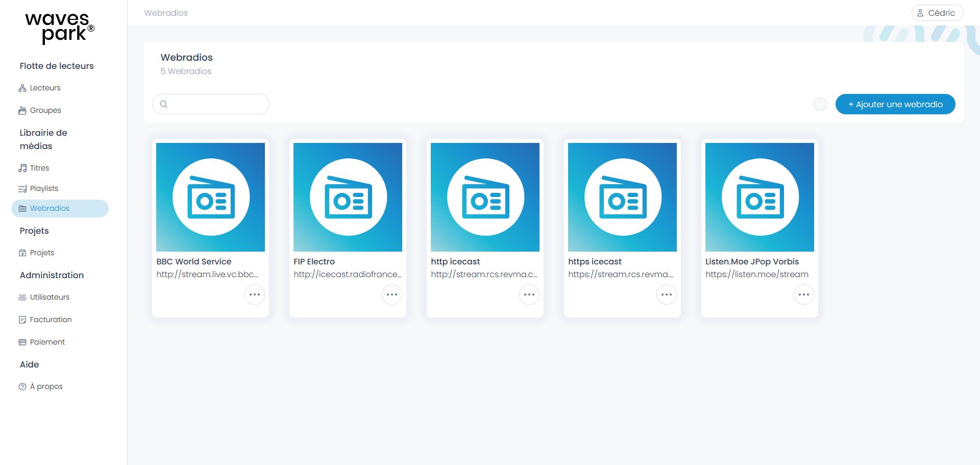Open the Playlists section

point(38,188)
